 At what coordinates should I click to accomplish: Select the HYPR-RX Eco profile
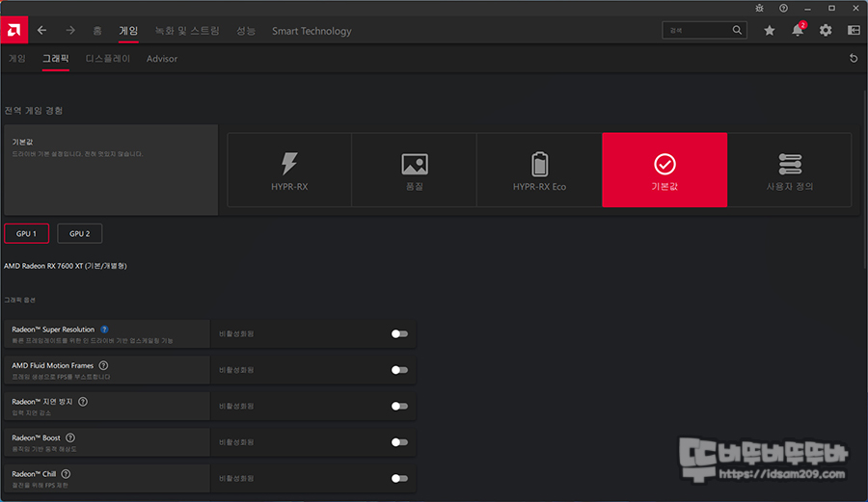click(540, 170)
